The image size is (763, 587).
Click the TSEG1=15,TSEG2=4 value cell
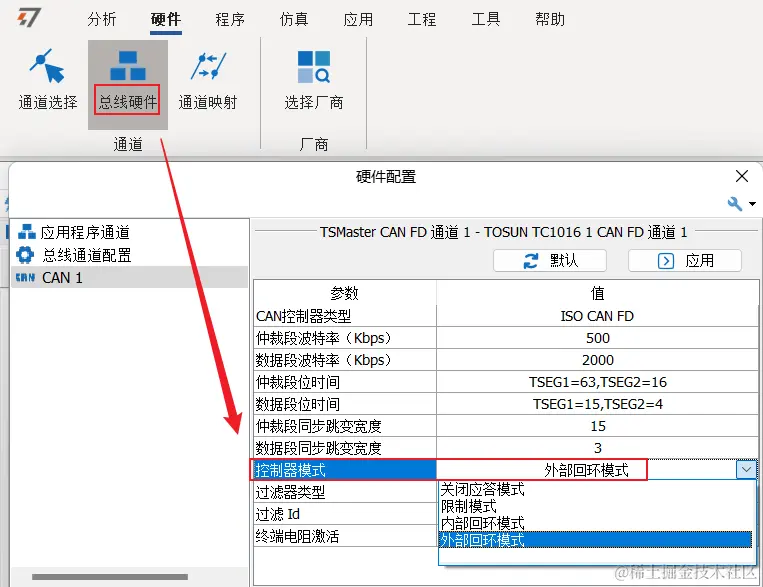click(x=598, y=404)
